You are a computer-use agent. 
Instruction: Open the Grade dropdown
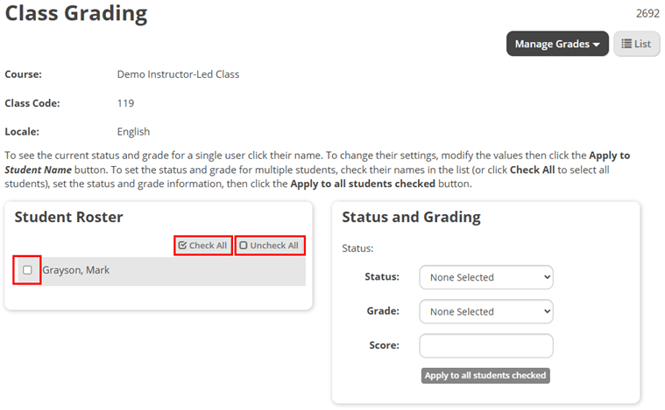pos(486,312)
